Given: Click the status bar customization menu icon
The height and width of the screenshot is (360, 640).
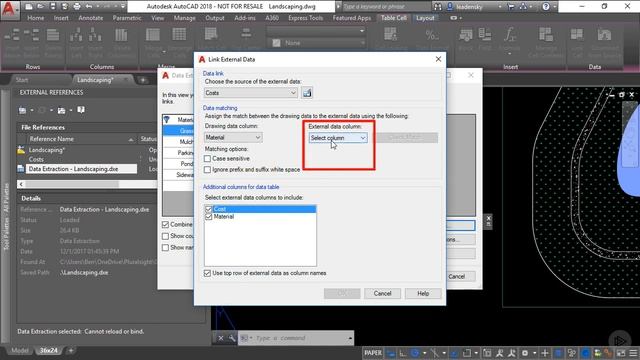Looking at the screenshot, I should pos(633,353).
